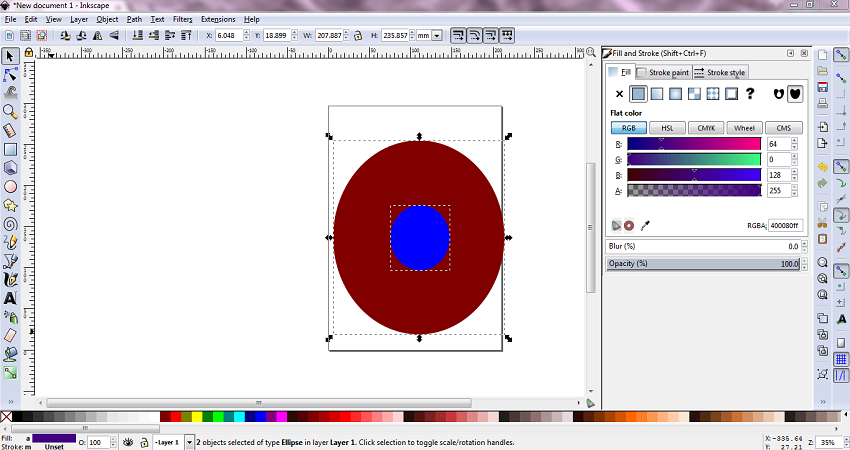Screen dimensions: 850x450
Task: Select the Node editing tool
Action: [x=10, y=75]
